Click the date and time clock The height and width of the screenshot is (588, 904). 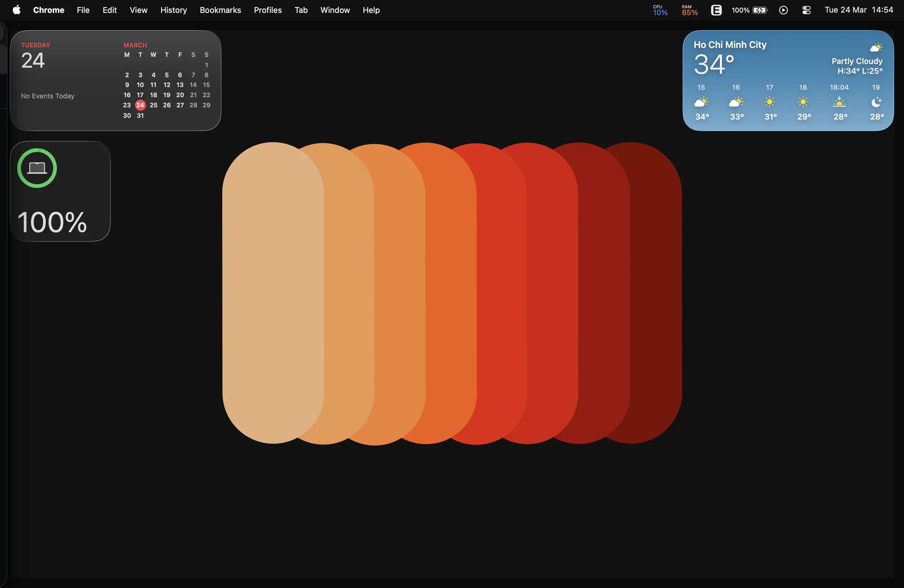(x=859, y=10)
